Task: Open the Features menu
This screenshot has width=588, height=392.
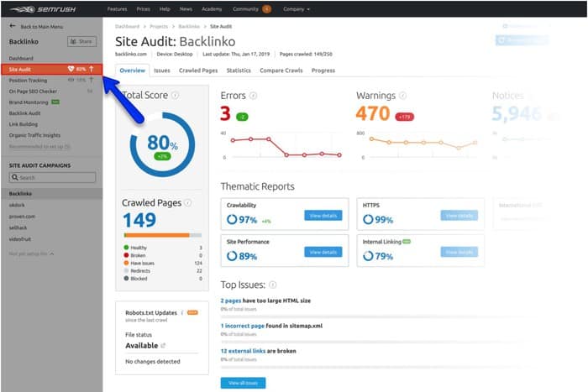Action: click(x=117, y=9)
